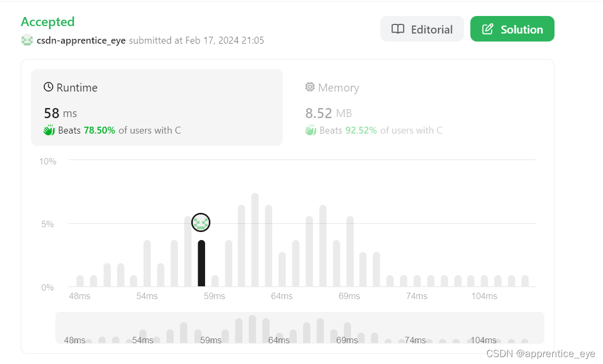Viewport: 603px width, 364px height.
Task: Click the 78.50% runtime percentile
Action: pyautogui.click(x=99, y=130)
